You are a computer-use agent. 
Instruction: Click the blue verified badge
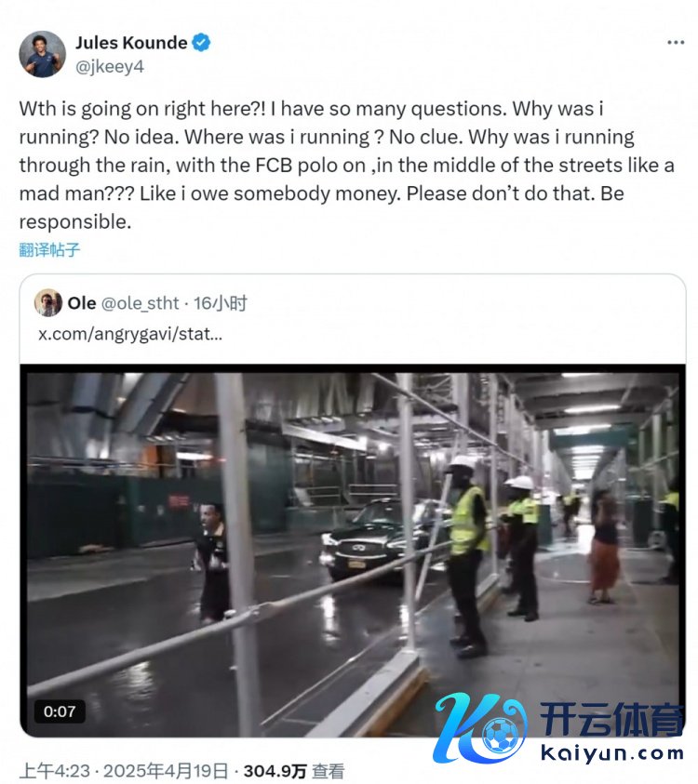click(x=201, y=43)
